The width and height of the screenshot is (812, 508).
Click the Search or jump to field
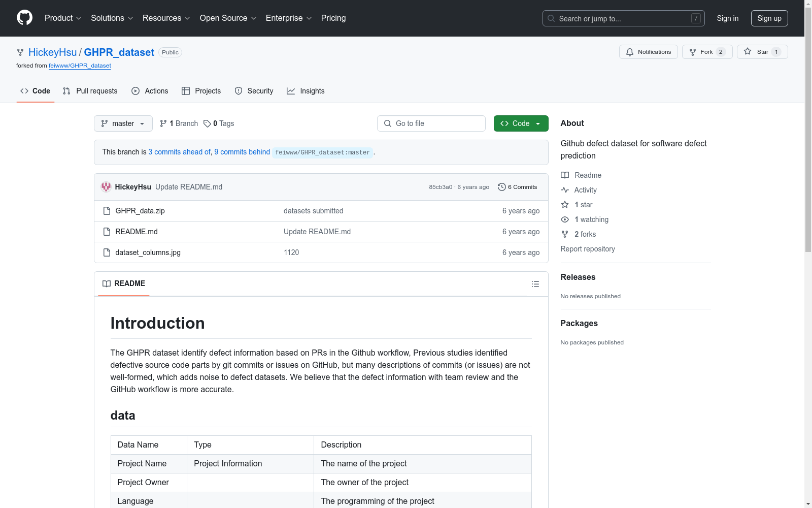coord(624,18)
